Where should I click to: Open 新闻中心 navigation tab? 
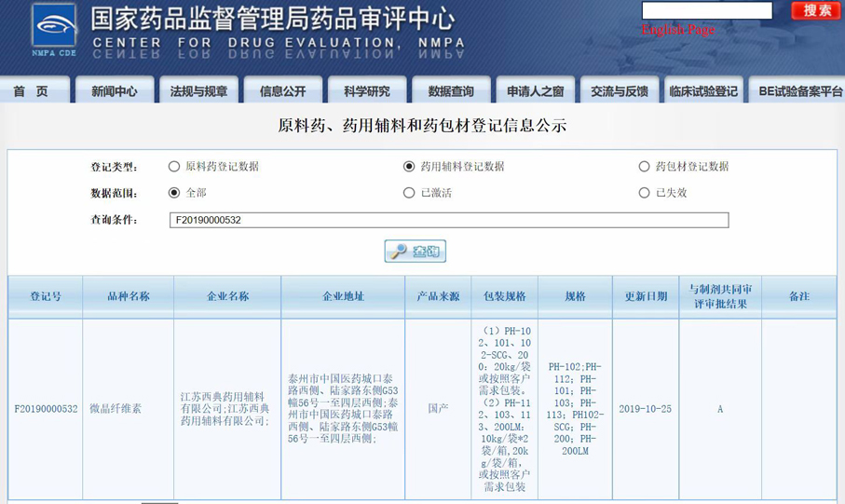tap(115, 91)
